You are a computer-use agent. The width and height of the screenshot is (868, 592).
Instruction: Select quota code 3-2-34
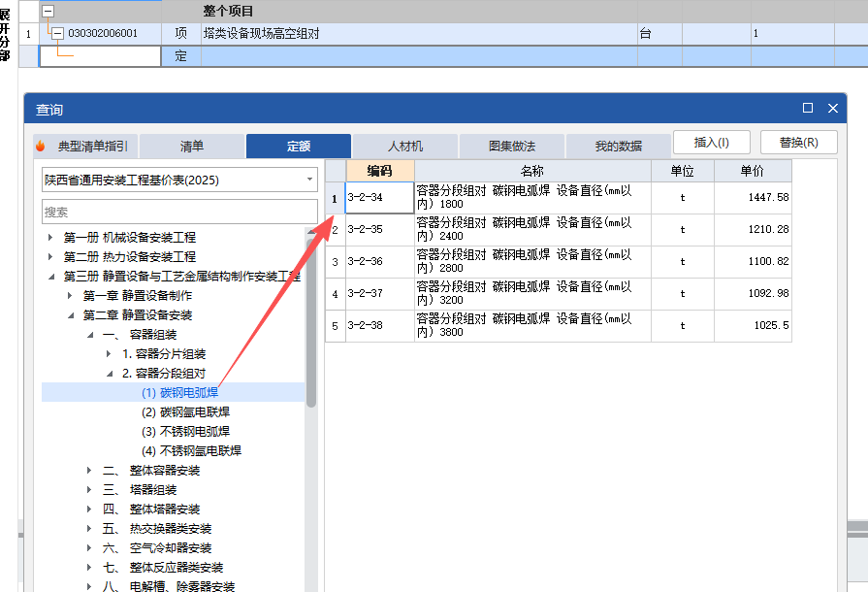pos(380,198)
